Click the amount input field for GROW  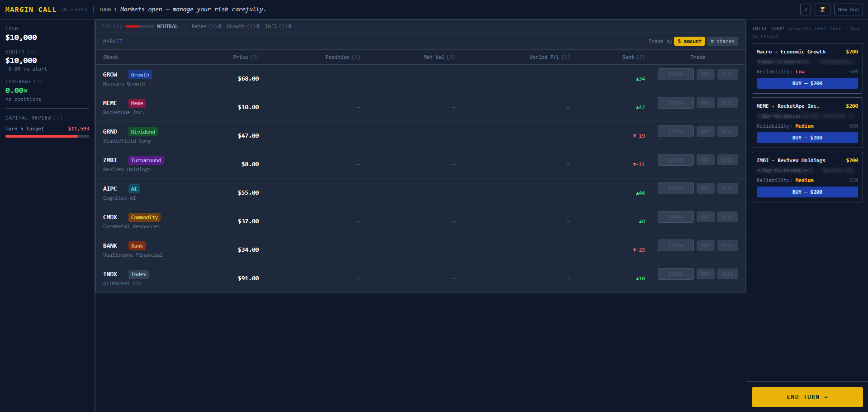675,74
